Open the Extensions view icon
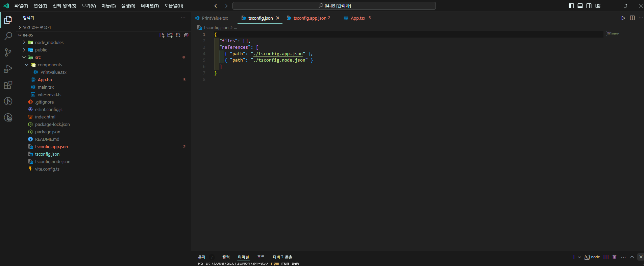The height and width of the screenshot is (266, 644). pos(8,85)
